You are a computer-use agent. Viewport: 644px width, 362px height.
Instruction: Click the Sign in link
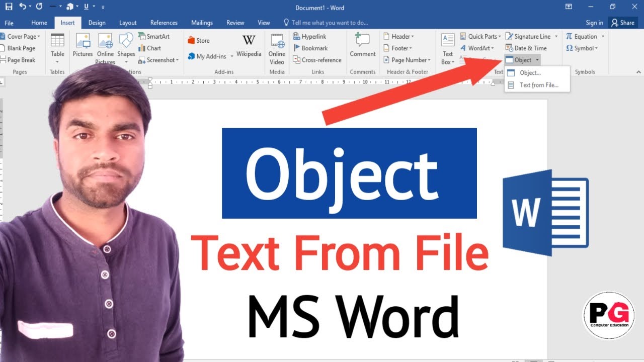594,23
